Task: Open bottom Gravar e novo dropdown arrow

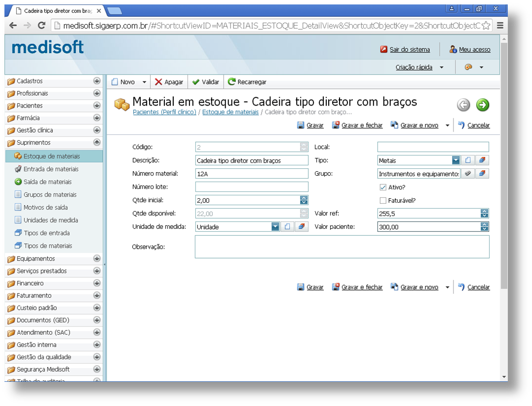Action: [447, 287]
